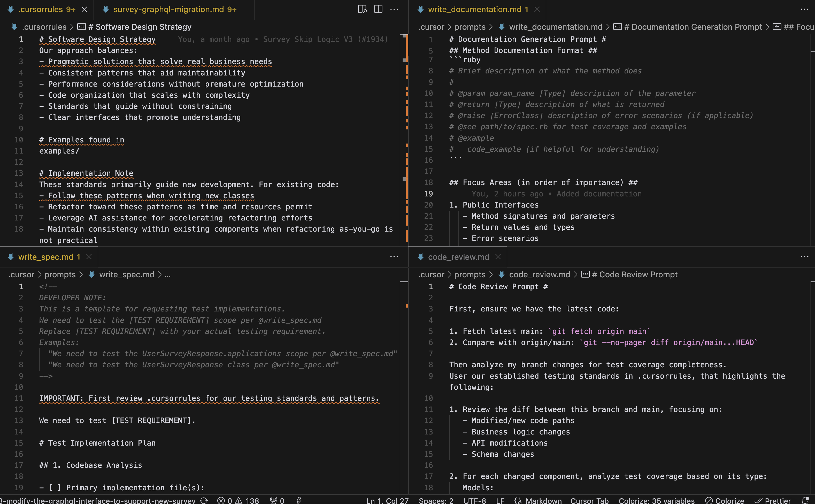Click 'git fetch origin main' code text
This screenshot has width=815, height=504.
tap(599, 331)
